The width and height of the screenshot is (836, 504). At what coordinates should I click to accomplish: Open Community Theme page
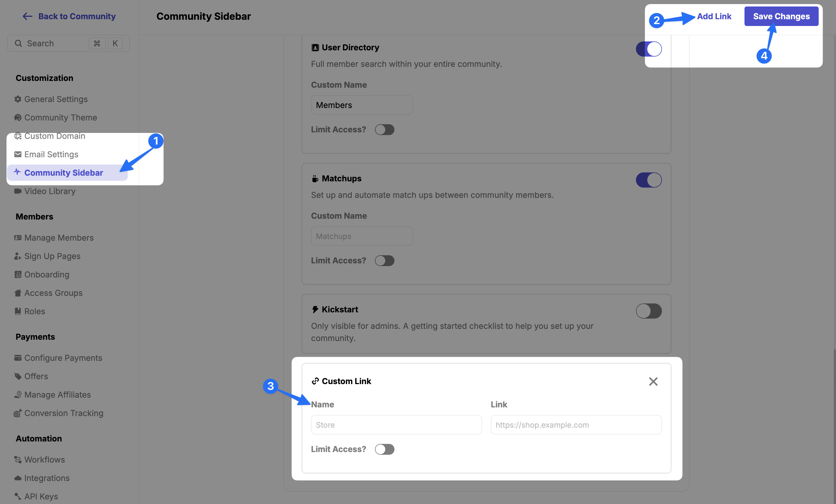61,117
